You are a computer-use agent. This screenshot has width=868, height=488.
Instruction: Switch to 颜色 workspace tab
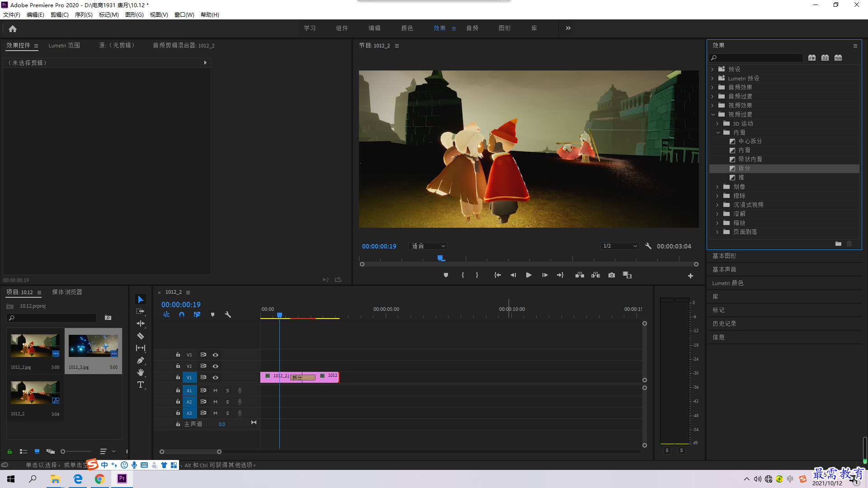tap(407, 28)
